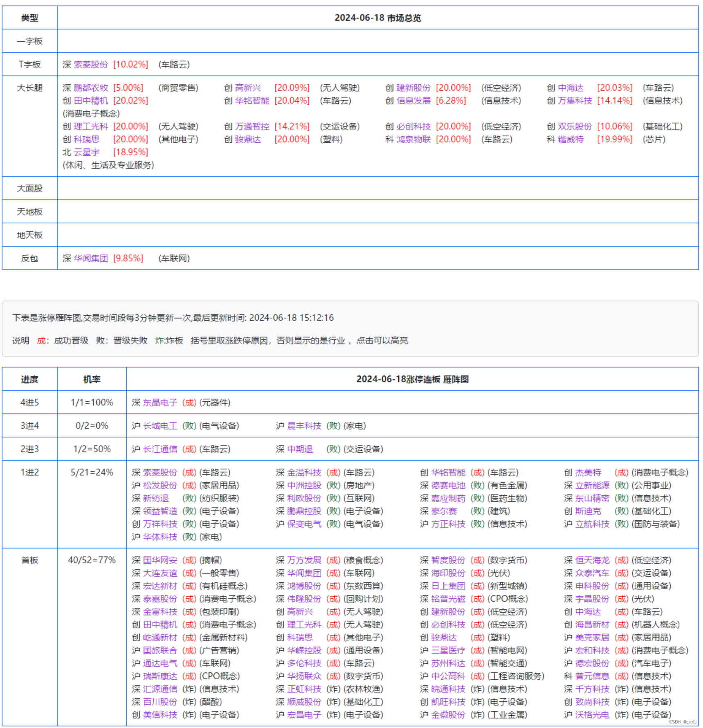Open the 立新能源 stock link

click(x=592, y=485)
